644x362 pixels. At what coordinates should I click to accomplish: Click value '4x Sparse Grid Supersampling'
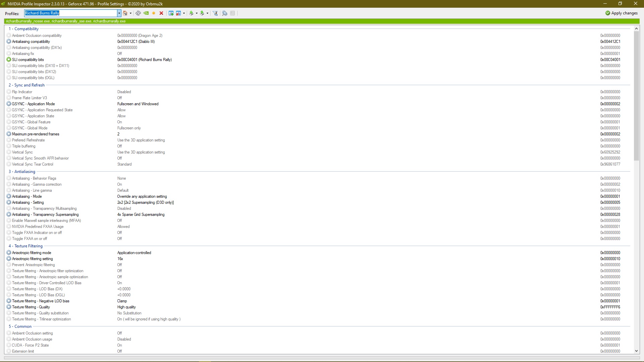pyautogui.click(x=141, y=215)
